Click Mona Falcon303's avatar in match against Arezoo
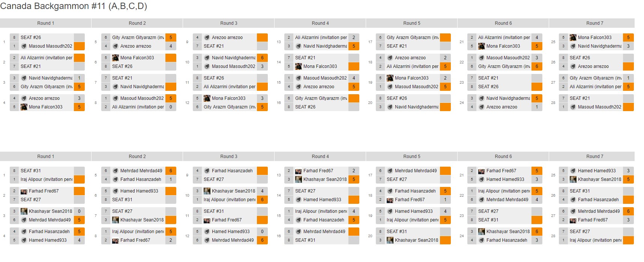Viewport: 644px width, 262px height. [24, 107]
